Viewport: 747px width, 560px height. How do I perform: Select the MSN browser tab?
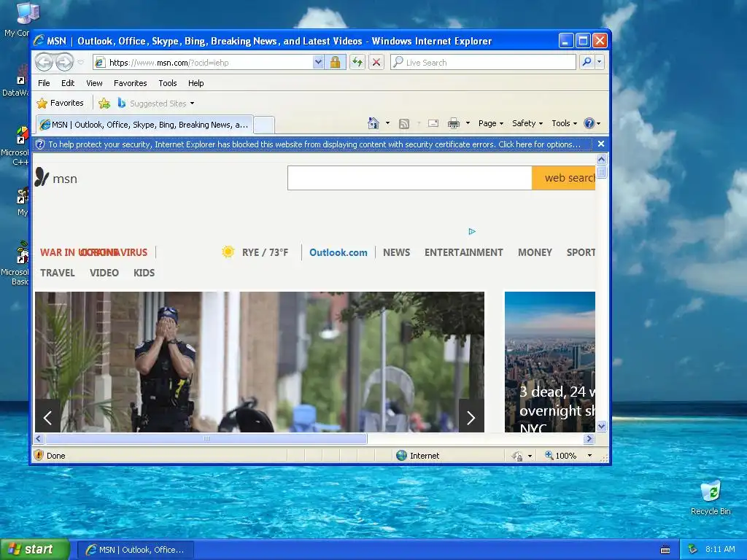144,125
